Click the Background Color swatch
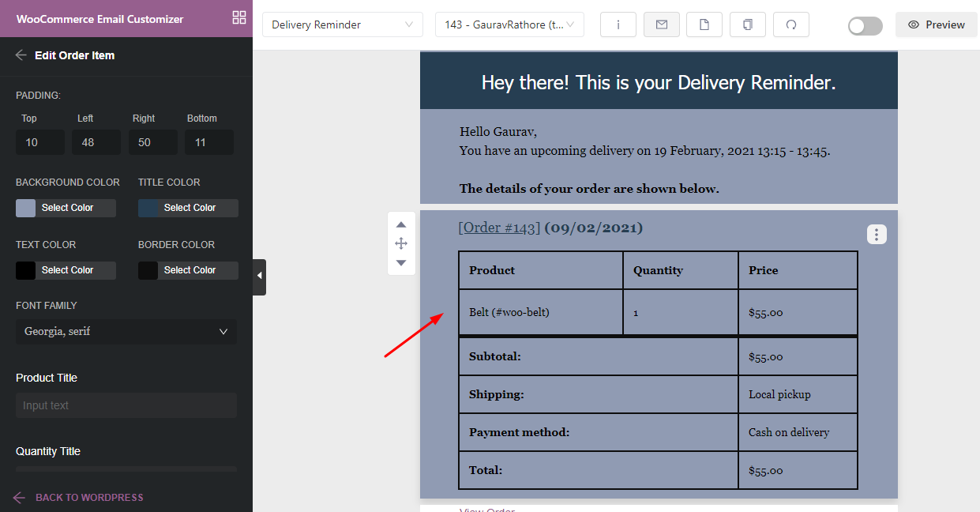The width and height of the screenshot is (980, 512). [26, 208]
